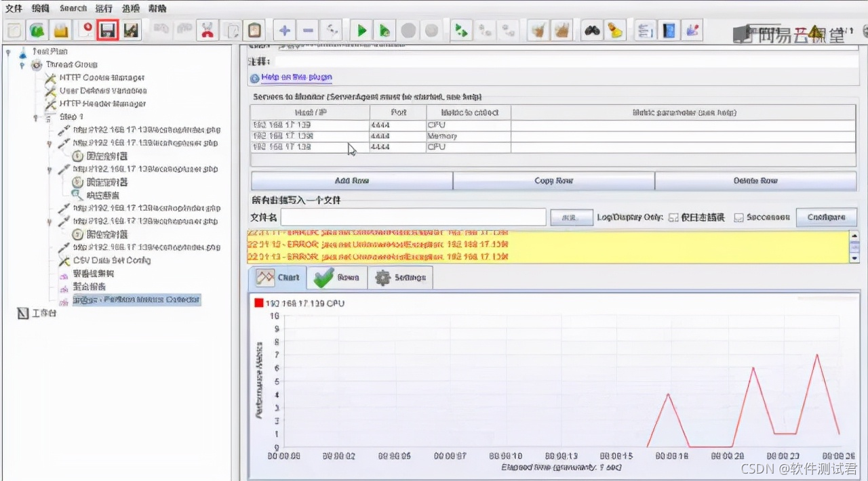Click Start no pauses icon
868x481 pixels.
[384, 30]
